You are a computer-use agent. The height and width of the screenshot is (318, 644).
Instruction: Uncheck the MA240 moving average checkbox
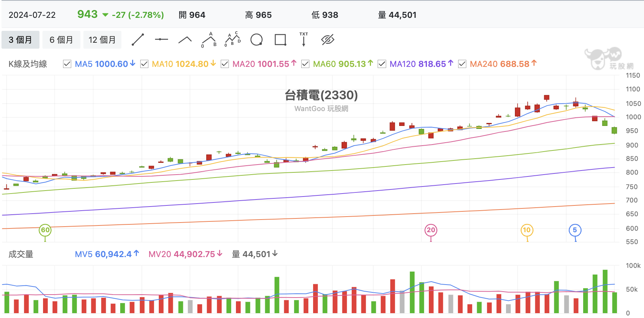coord(462,64)
